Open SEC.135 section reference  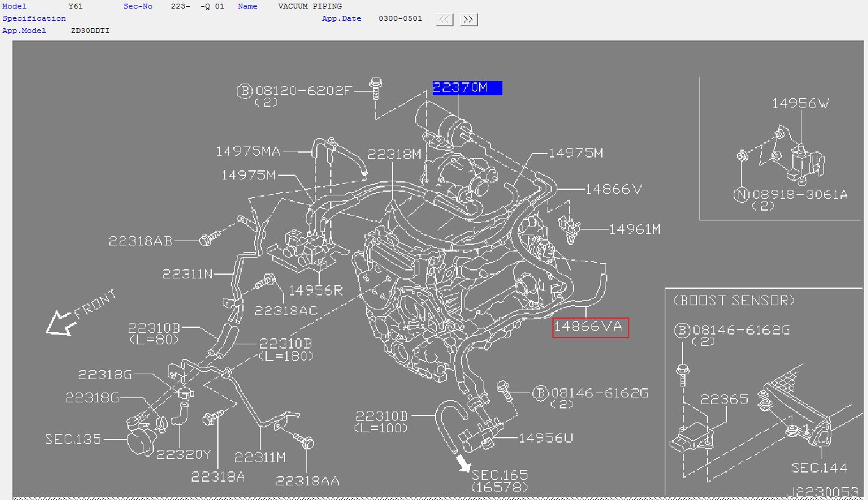click(x=73, y=439)
